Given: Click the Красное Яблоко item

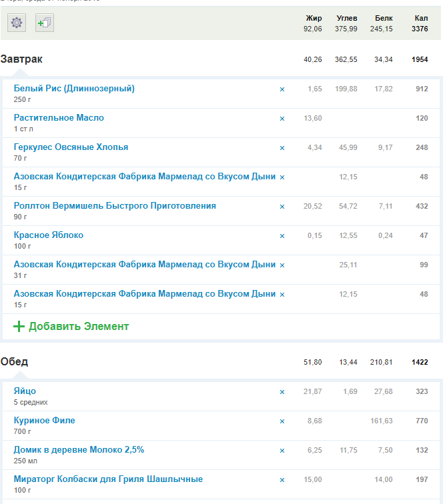Looking at the screenshot, I should (49, 235).
